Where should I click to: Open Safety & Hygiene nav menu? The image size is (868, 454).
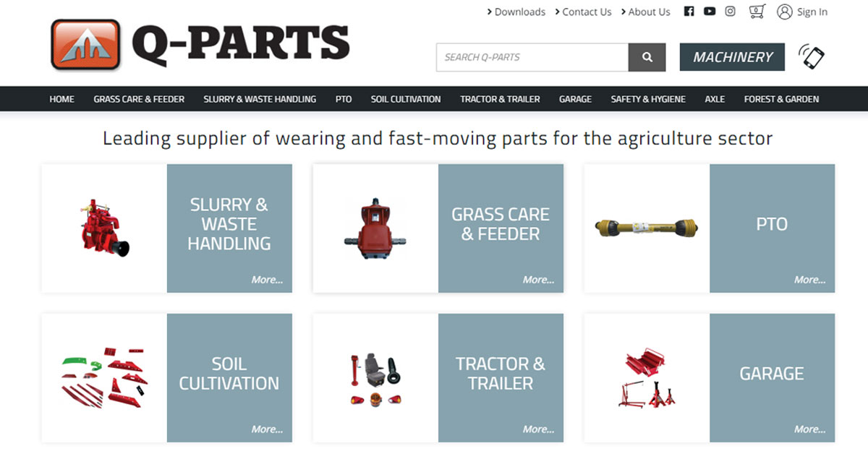[x=648, y=99]
